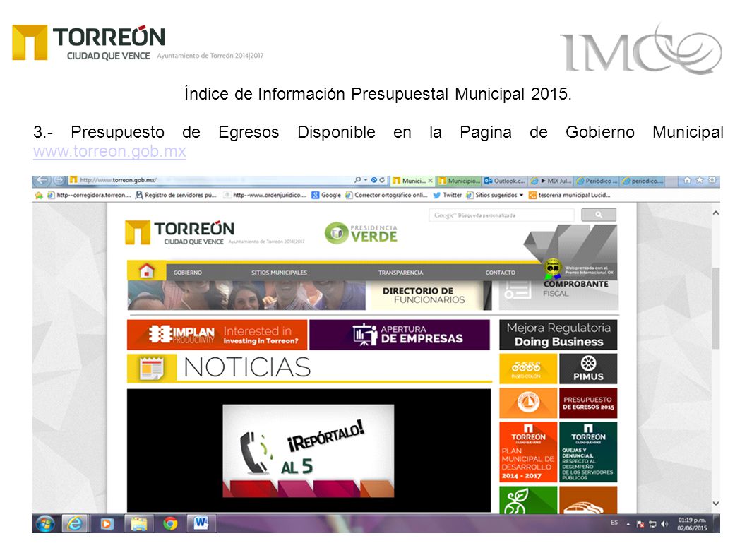This screenshot has width=747, height=560.
Task: Click the Comprobante Fiscal banner
Action: click(x=558, y=295)
